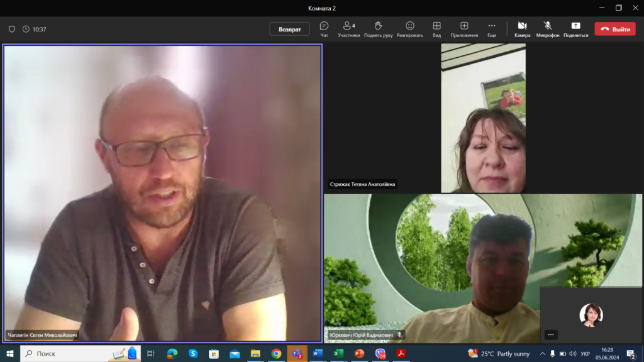644x362 pixels.
Task: Open the Реагировать reactions picker
Action: [409, 29]
